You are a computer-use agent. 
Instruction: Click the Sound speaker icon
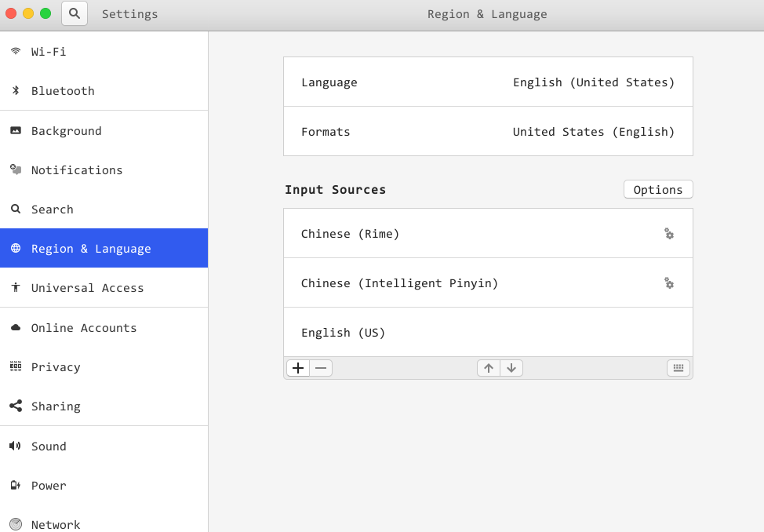(16, 446)
